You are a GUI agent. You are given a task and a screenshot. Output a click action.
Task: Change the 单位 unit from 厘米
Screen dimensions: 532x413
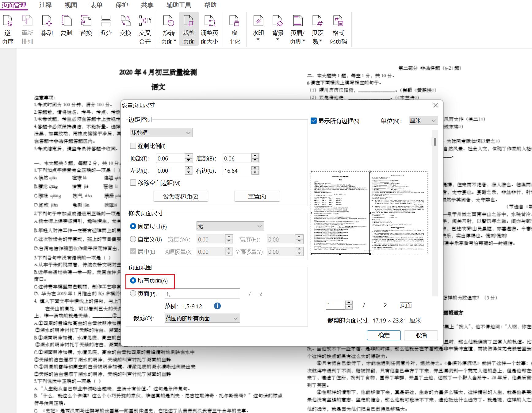[423, 120]
